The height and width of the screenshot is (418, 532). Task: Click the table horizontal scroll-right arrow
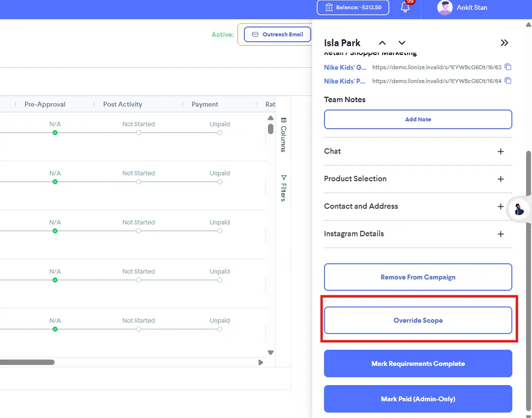coord(261,362)
